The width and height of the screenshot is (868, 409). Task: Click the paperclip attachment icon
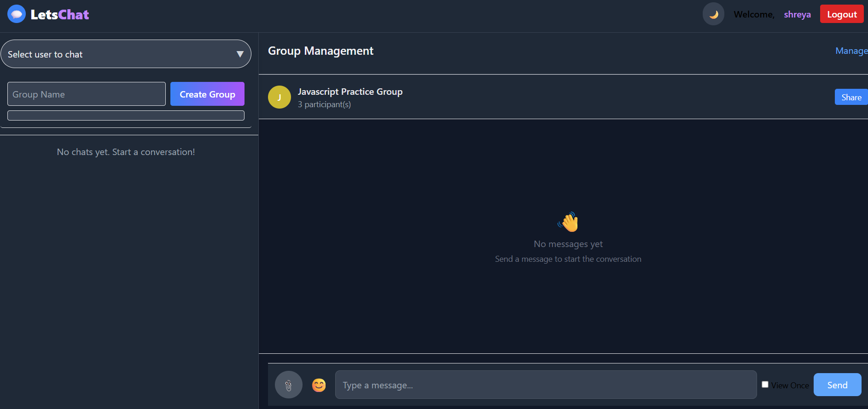click(288, 385)
